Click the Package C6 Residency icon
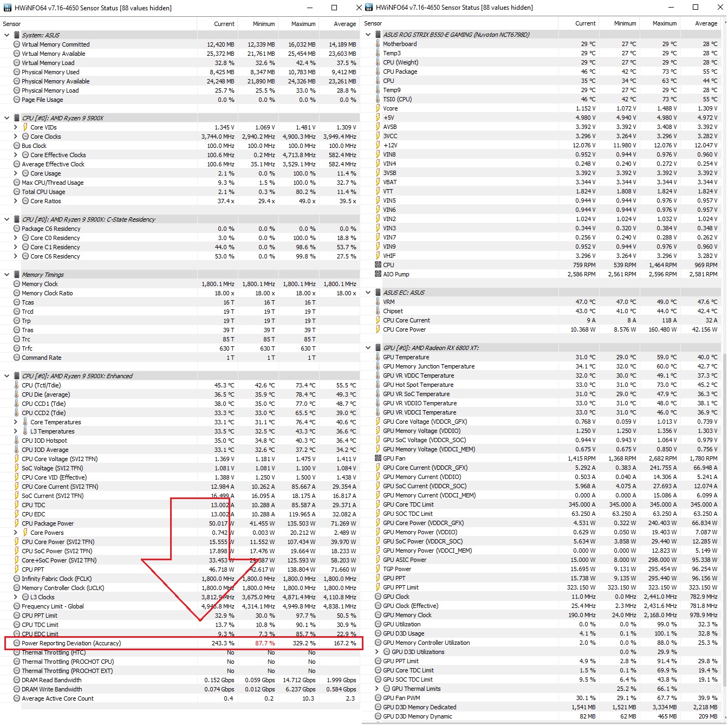This screenshot has width=728, height=725. tap(17, 229)
